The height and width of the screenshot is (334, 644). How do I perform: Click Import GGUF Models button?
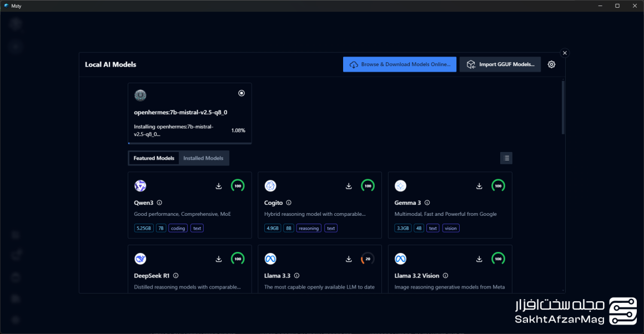tap(500, 64)
